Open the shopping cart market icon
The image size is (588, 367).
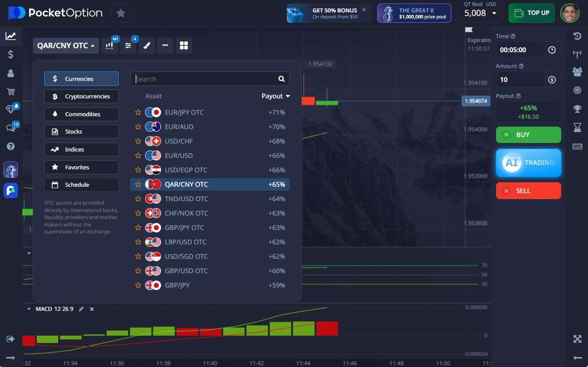coord(10,91)
